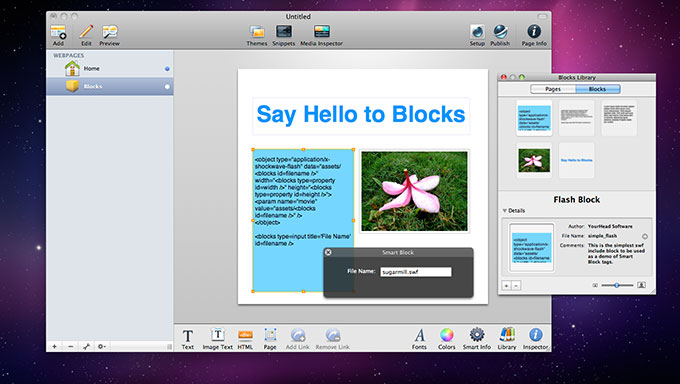Viewport: 680px width, 384px height.
Task: Add a block with library plus button
Action: pos(507,286)
